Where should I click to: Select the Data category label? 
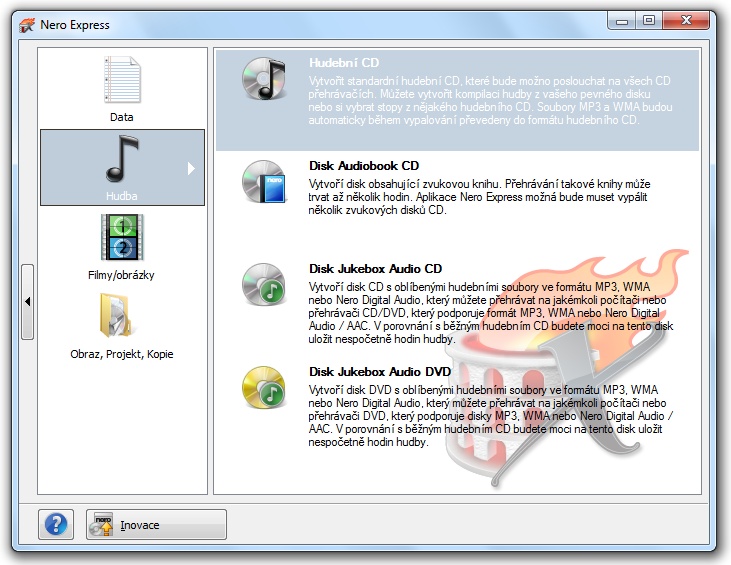(x=122, y=117)
